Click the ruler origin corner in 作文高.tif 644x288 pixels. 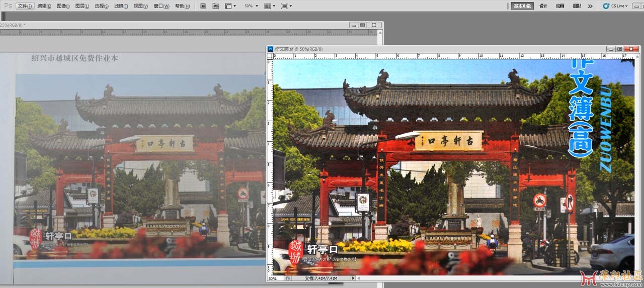pos(270,56)
